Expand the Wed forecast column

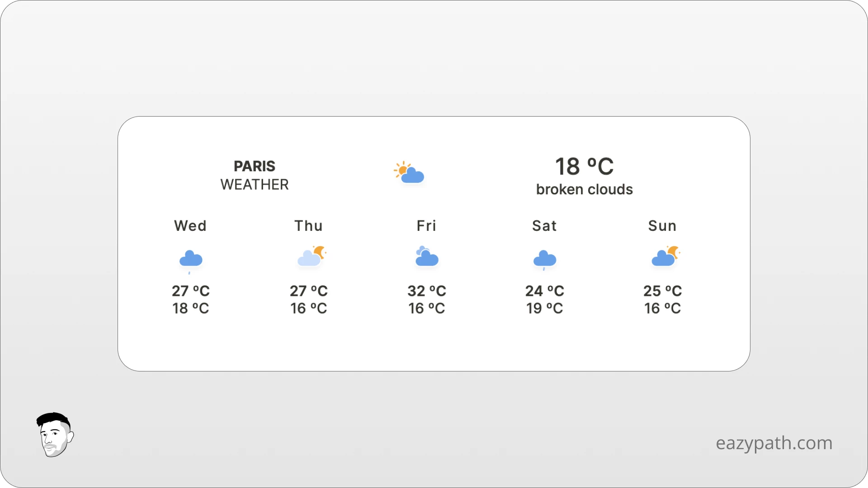point(190,267)
